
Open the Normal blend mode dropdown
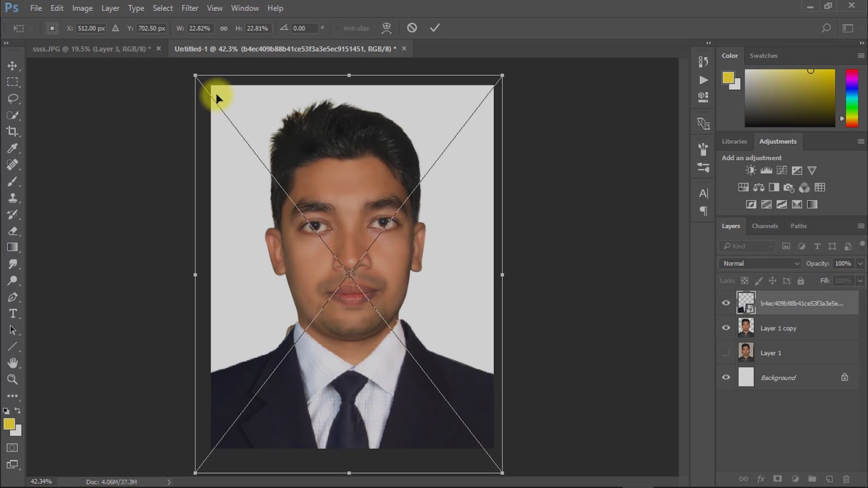[760, 264]
